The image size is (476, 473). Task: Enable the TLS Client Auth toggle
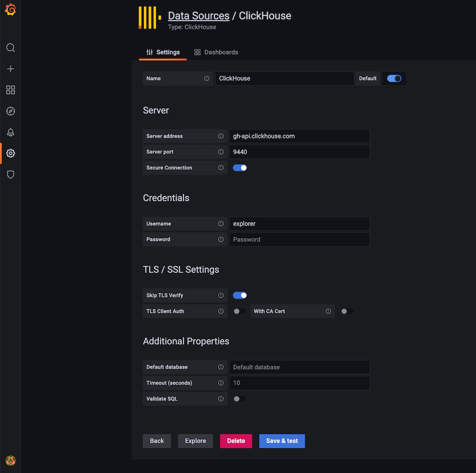(240, 311)
